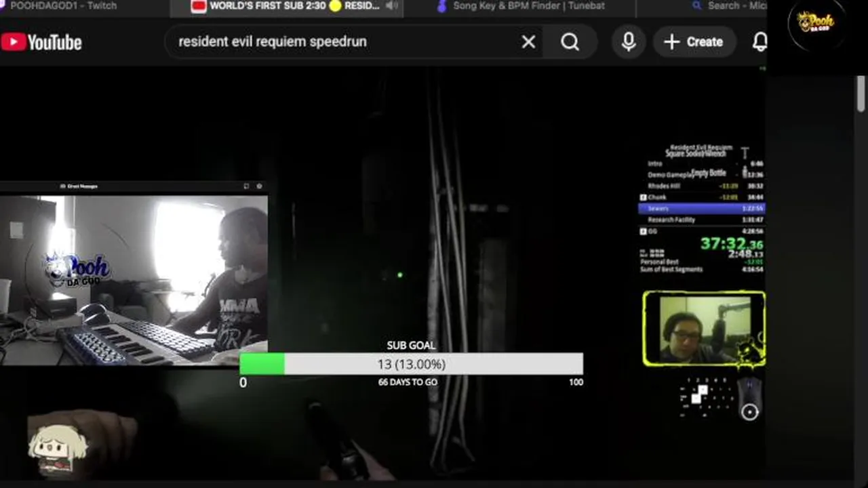
Task: Click the Sum of Best Segments line
Action: tap(702, 270)
